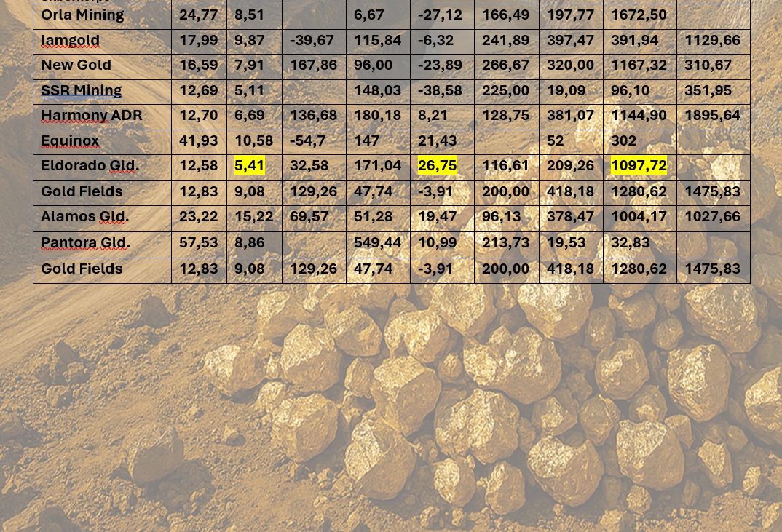This screenshot has height=532, width=782.
Task: Place cursor in Harmony ADR cell
Action: tap(92, 116)
